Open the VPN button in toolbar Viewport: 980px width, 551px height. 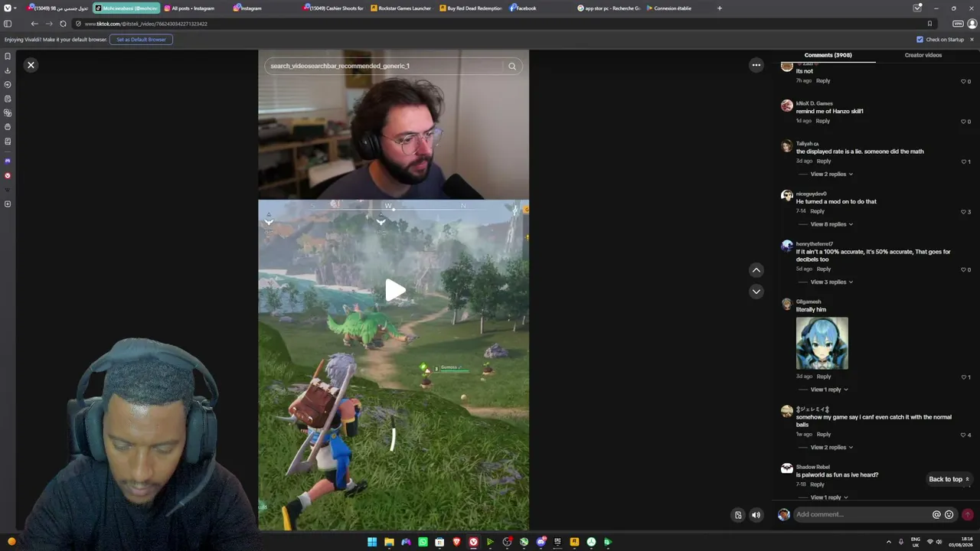(958, 24)
